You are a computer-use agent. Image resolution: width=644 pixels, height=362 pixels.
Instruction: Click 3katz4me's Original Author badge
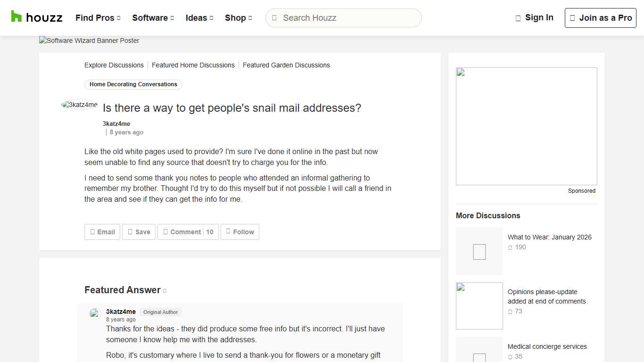(x=160, y=312)
